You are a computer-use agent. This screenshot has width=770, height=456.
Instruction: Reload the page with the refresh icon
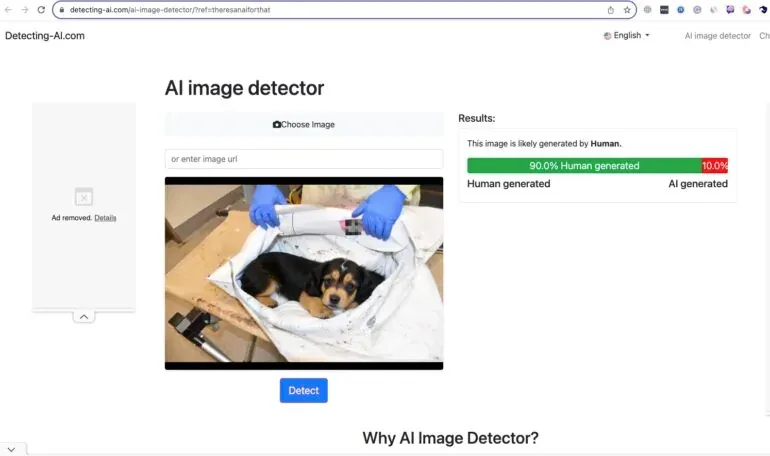pos(41,10)
